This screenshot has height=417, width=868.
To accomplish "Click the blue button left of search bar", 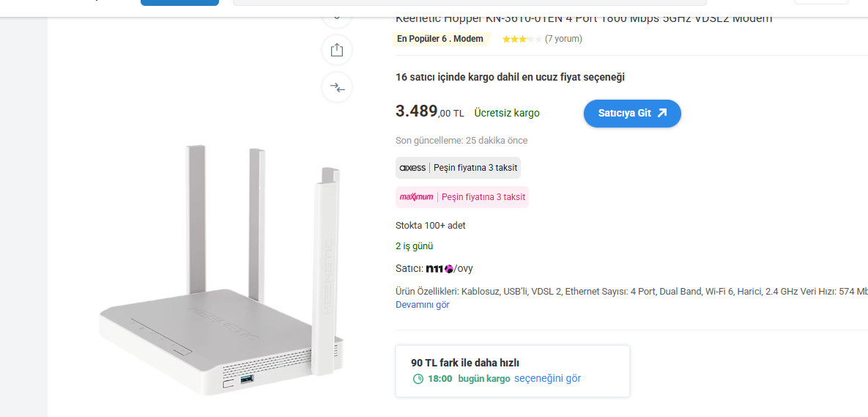I will pyautogui.click(x=179, y=3).
